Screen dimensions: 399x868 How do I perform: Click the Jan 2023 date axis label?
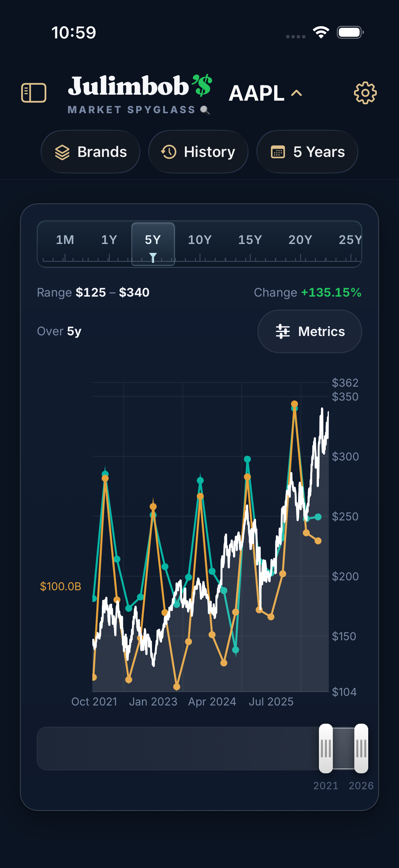[x=153, y=701]
